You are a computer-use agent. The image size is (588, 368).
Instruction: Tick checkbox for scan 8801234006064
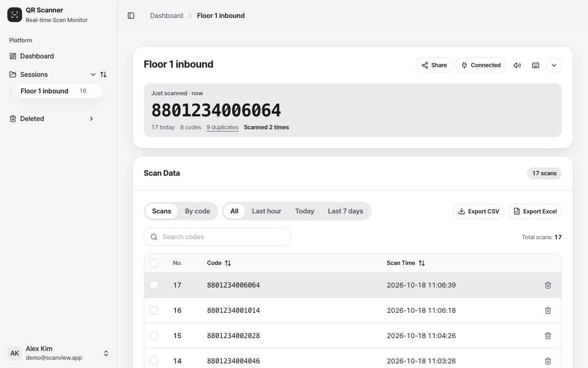point(154,285)
